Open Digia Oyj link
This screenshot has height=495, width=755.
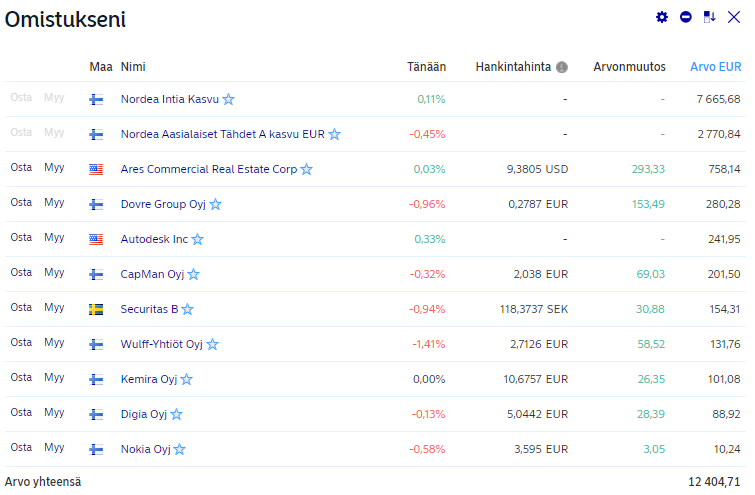143,414
